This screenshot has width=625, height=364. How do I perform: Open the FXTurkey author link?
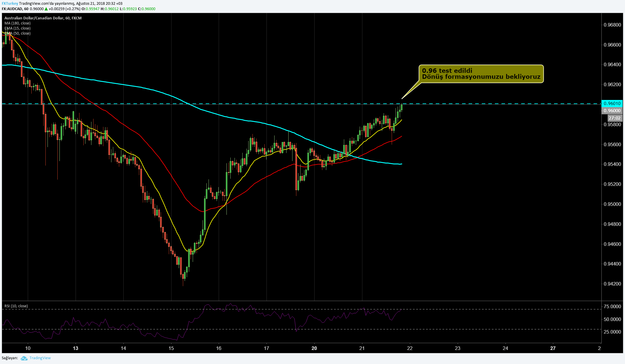[x=10, y=4]
